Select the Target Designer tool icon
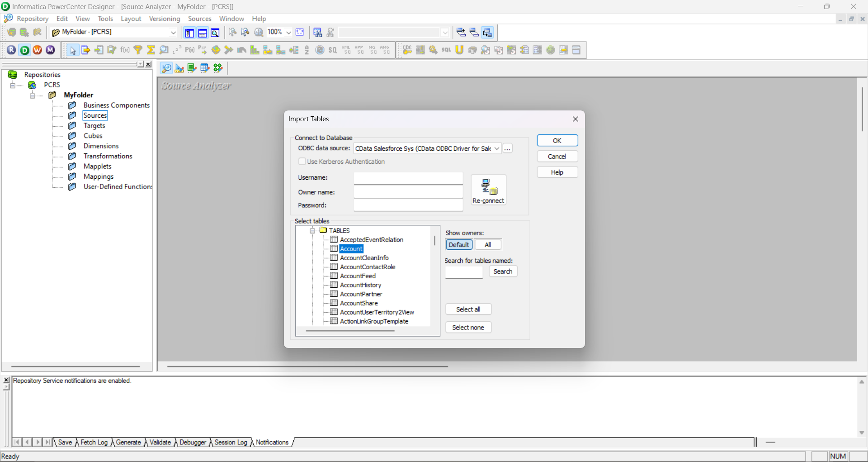Screen dimensions: 868x462 [x=179, y=68]
